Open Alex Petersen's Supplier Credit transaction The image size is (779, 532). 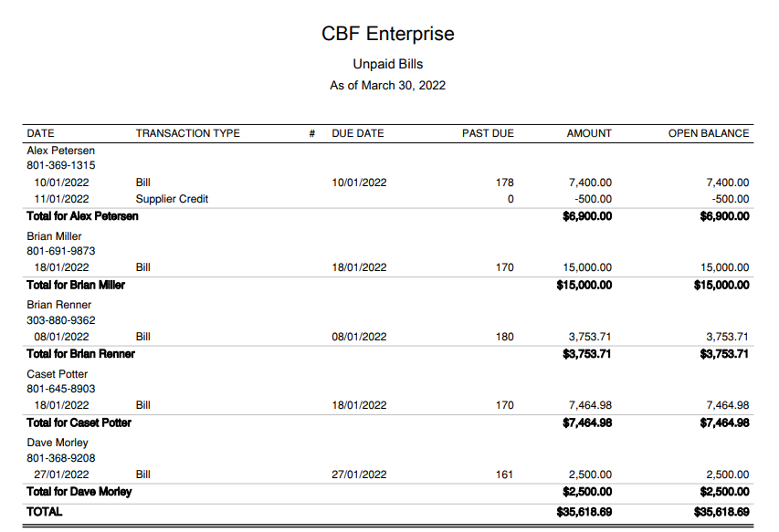[x=172, y=199]
